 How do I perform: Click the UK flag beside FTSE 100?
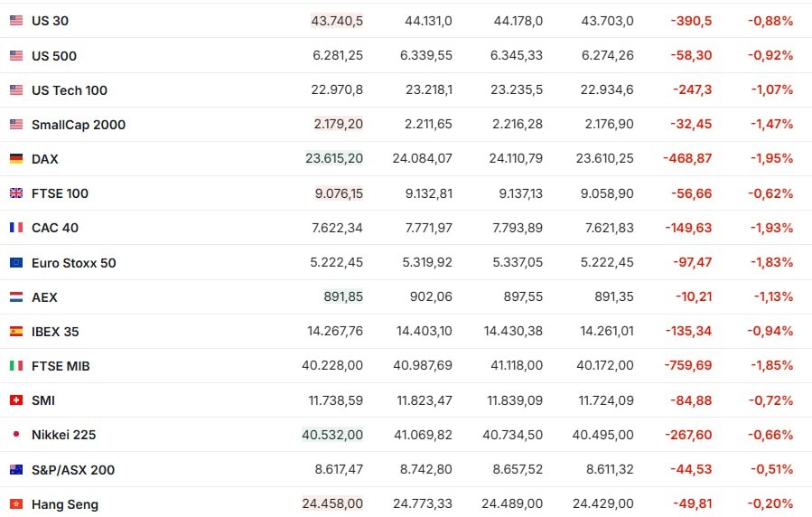coord(16,193)
